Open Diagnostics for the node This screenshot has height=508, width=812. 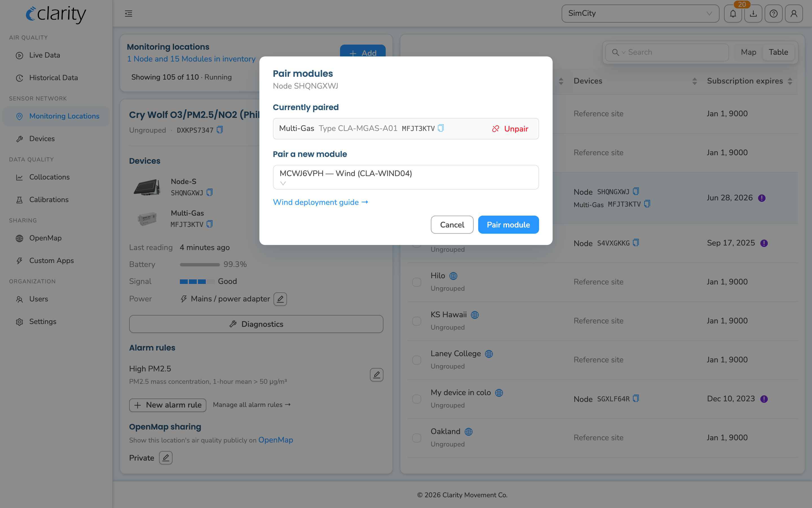click(x=256, y=324)
